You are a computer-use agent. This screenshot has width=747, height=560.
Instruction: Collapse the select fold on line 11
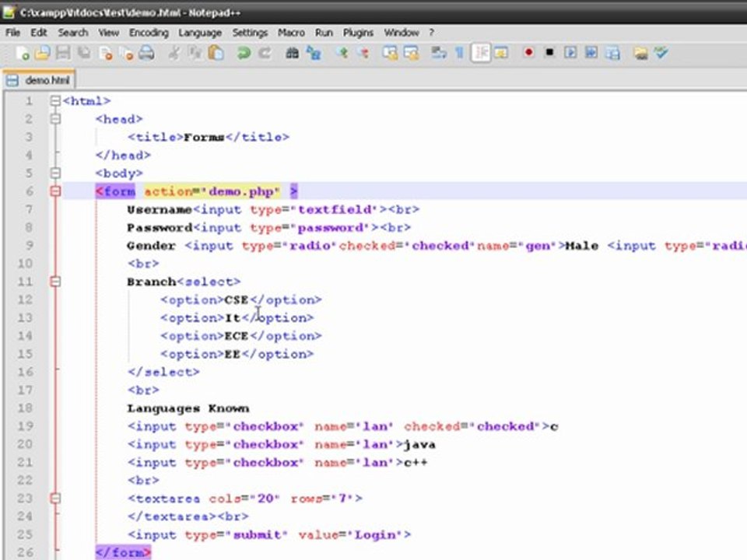[x=55, y=282]
